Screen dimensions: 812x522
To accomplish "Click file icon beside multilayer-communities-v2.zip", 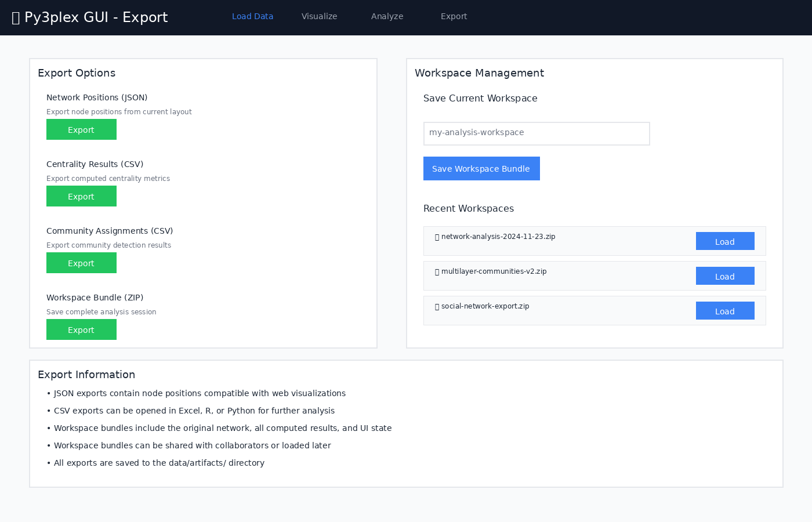I will coord(437,272).
